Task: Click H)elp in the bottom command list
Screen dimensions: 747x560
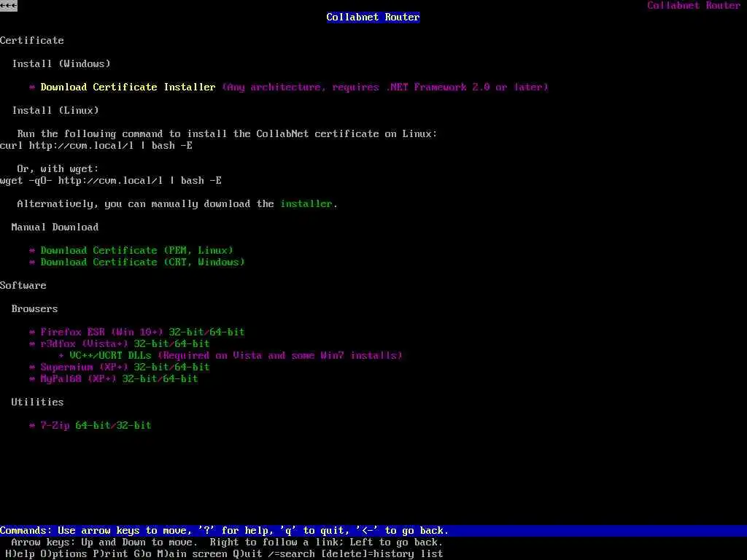Action: point(20,554)
